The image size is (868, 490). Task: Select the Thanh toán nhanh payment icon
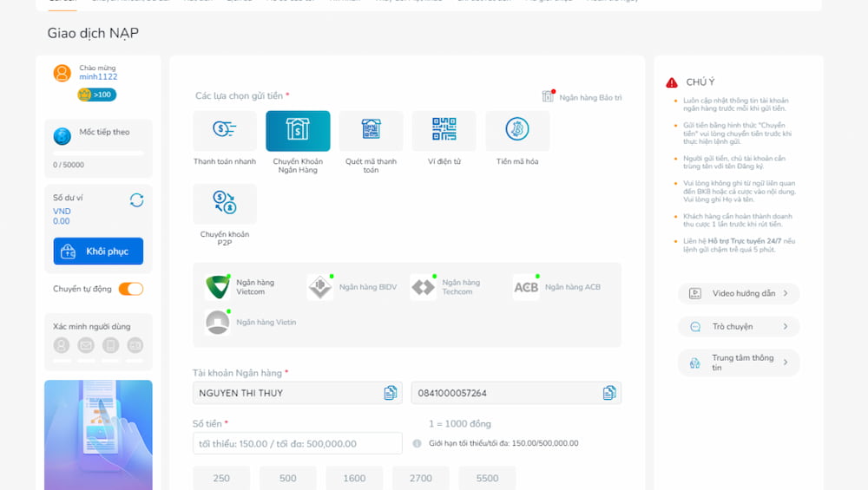click(225, 130)
